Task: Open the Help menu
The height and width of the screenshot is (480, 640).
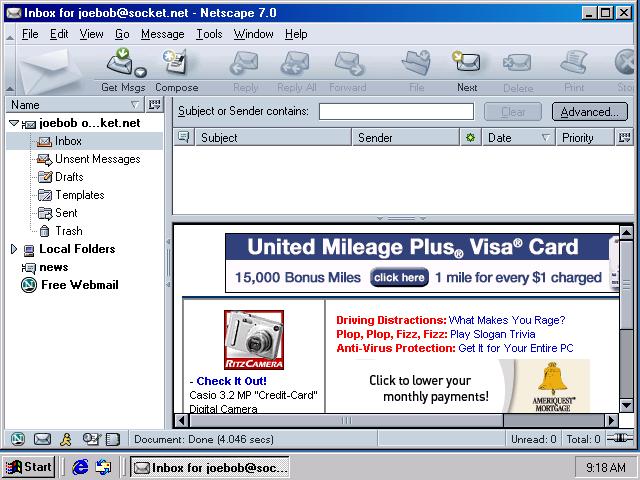Action: 296,34
